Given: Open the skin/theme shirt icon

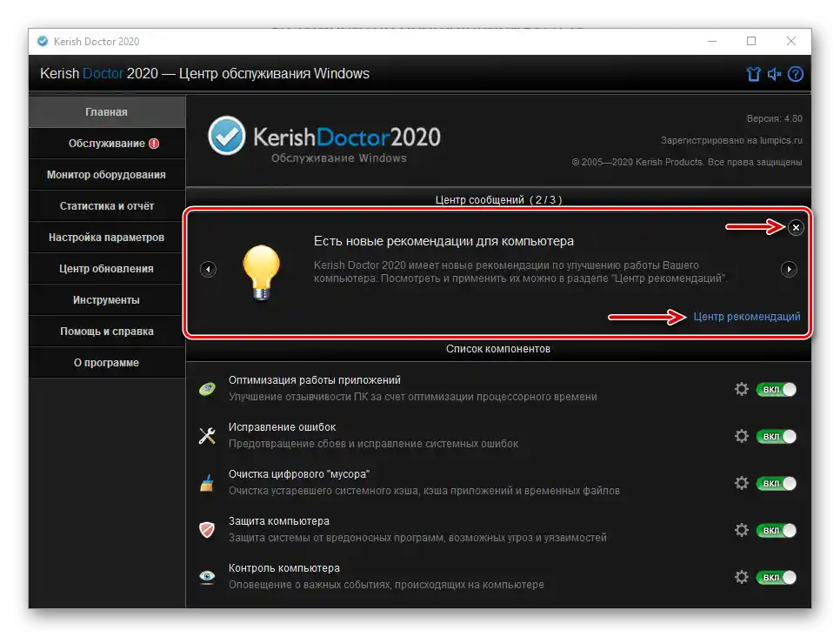Looking at the screenshot, I should (x=753, y=74).
